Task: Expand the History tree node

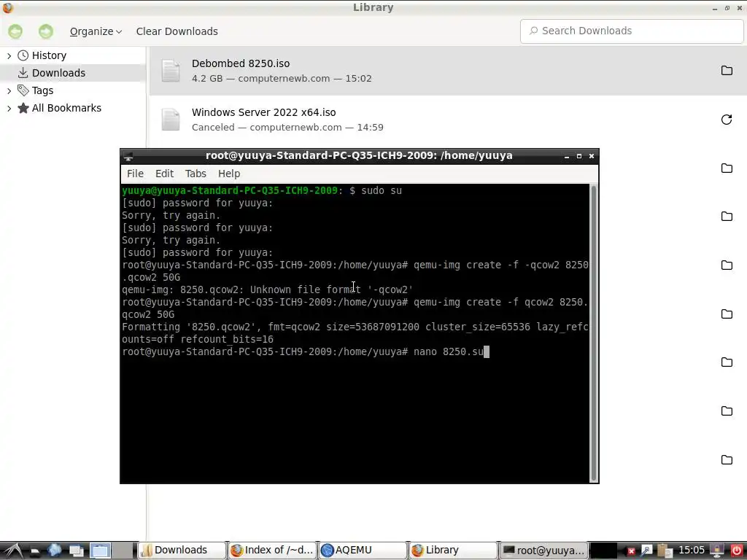Action: [9, 55]
